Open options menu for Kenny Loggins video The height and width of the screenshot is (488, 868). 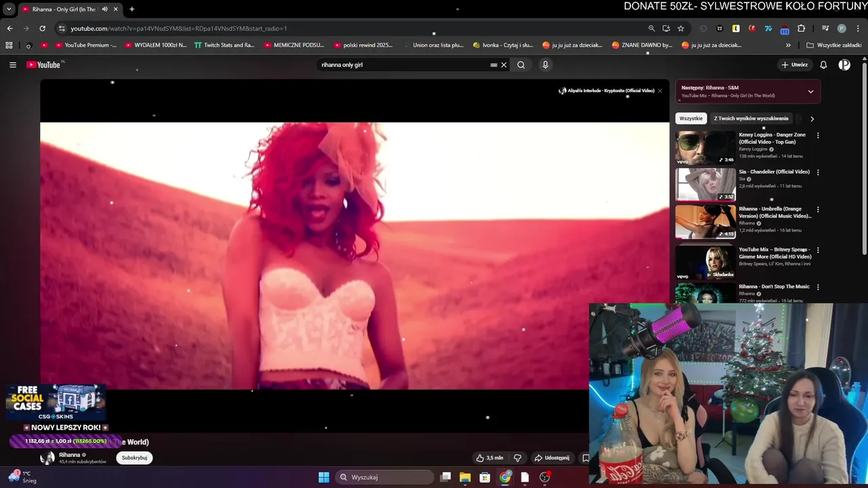coord(818,136)
